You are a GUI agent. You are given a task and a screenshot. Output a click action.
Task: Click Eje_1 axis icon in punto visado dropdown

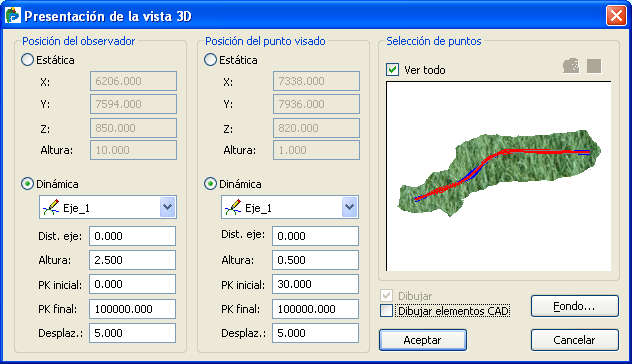click(x=233, y=208)
